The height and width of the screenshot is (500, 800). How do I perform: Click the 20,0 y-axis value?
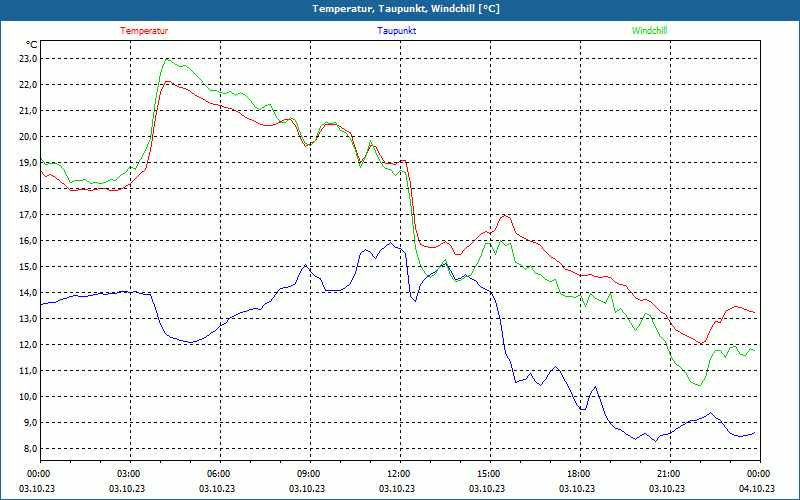click(29, 137)
